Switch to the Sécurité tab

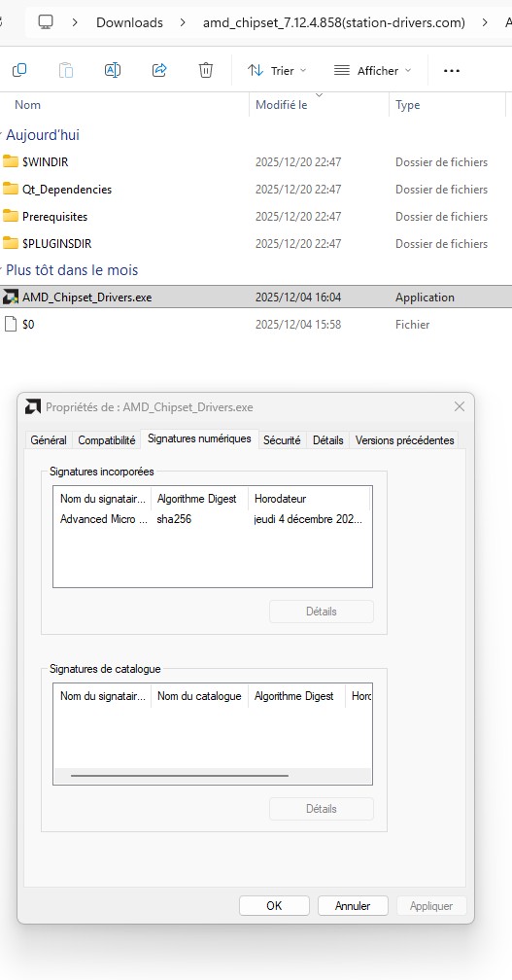pyautogui.click(x=282, y=440)
